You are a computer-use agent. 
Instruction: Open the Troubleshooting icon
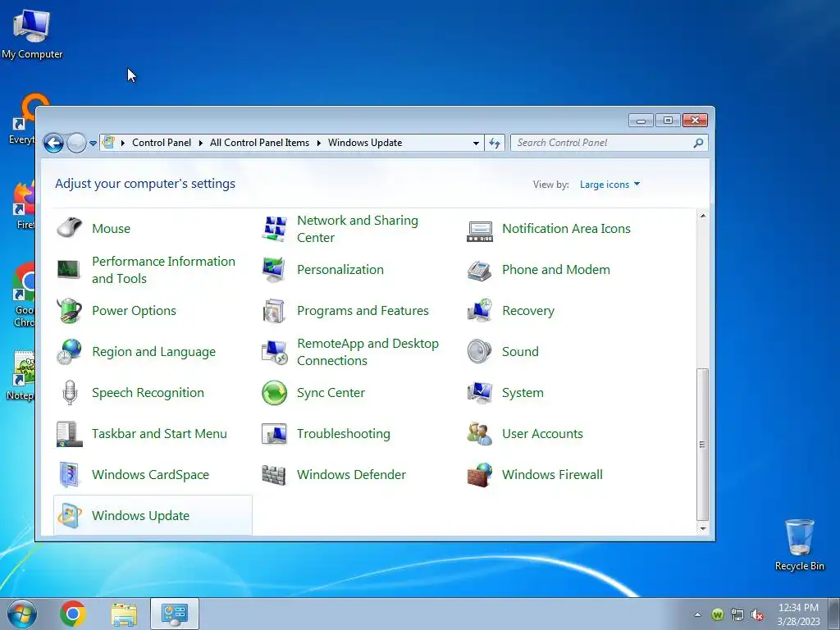pos(274,434)
